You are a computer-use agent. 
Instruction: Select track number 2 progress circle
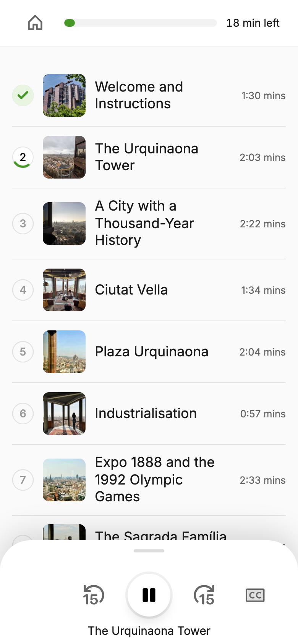click(23, 157)
